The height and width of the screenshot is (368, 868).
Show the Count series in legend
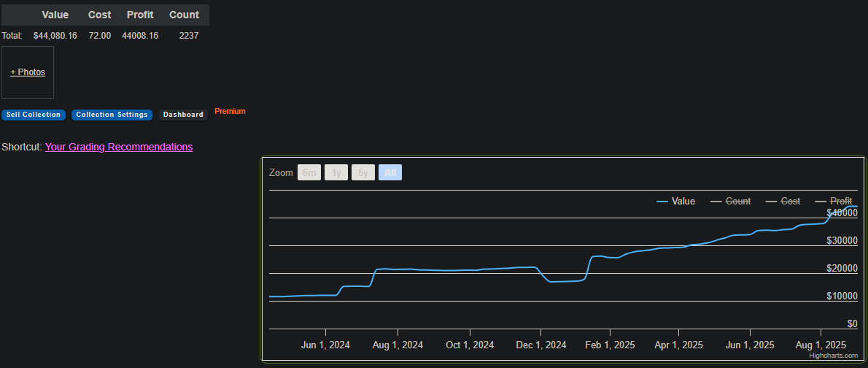click(x=731, y=202)
